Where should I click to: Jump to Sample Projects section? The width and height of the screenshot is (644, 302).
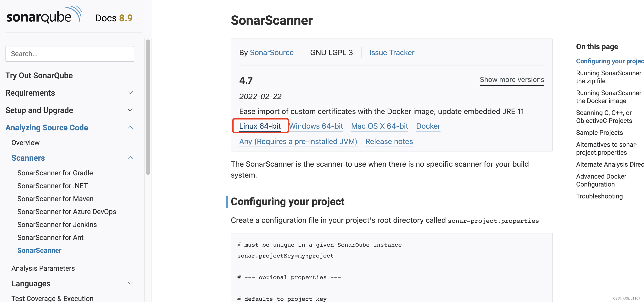[599, 133]
